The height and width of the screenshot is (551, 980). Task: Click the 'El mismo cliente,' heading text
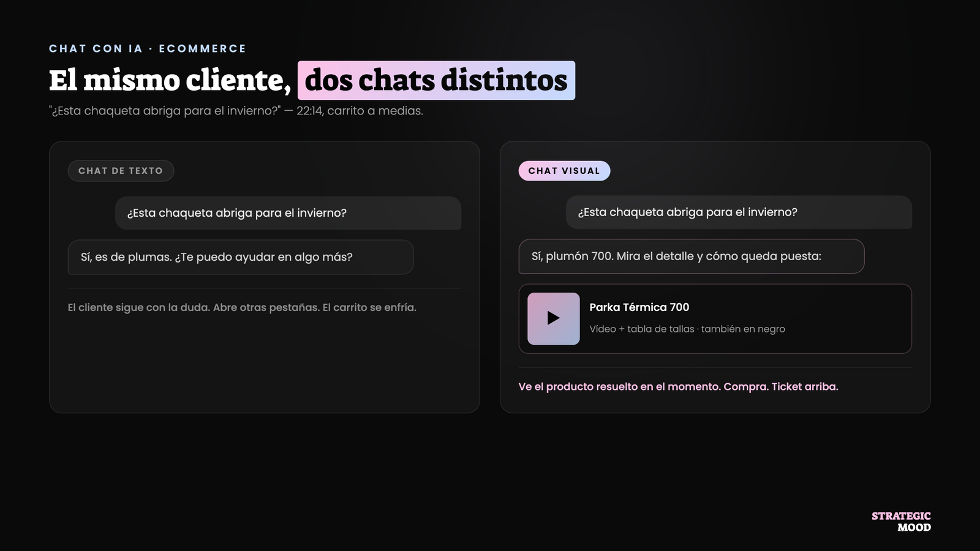(170, 80)
